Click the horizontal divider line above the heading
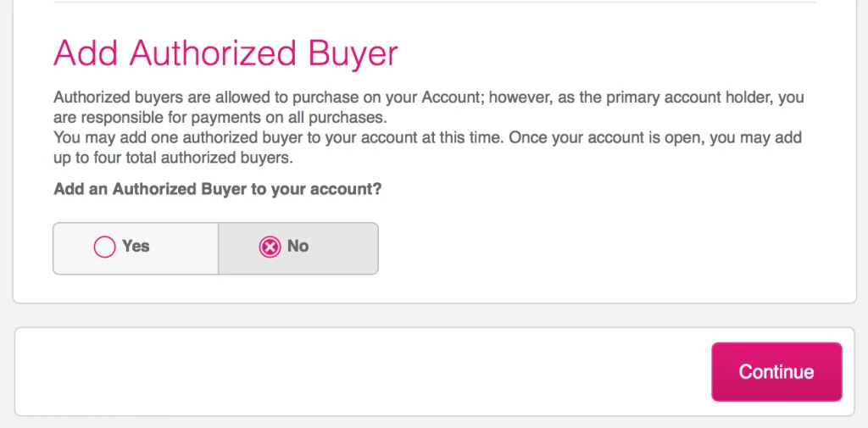Screen dimensions: 868x428 [x=434, y=3]
